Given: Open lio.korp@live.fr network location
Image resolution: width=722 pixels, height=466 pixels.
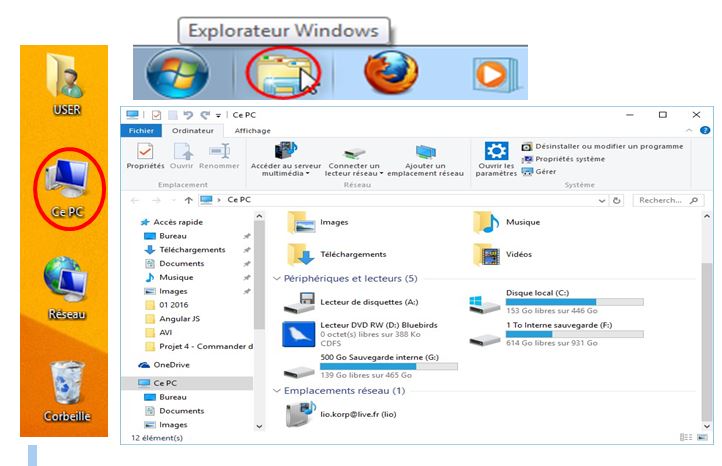Looking at the screenshot, I should (x=341, y=414).
